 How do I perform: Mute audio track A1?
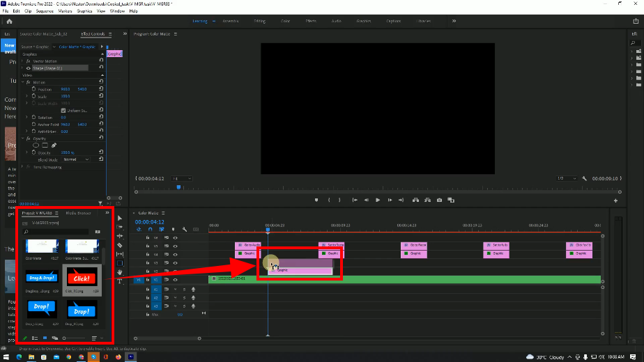[x=176, y=290]
